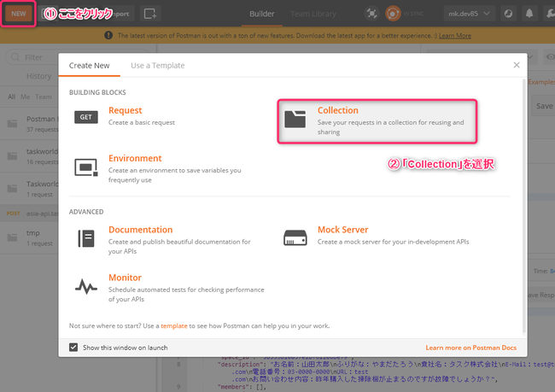Click the magnifier icon in Filter box
This screenshot has width=555, height=392.
(15, 57)
